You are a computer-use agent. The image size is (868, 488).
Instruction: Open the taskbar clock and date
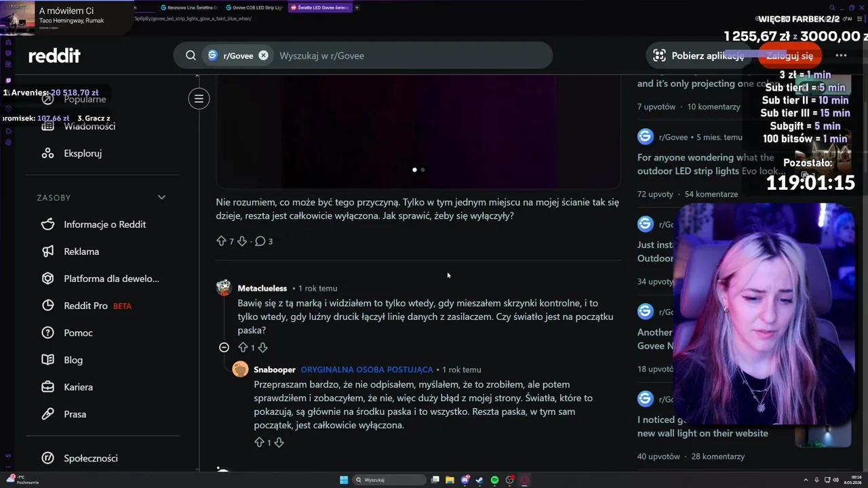tap(852, 480)
